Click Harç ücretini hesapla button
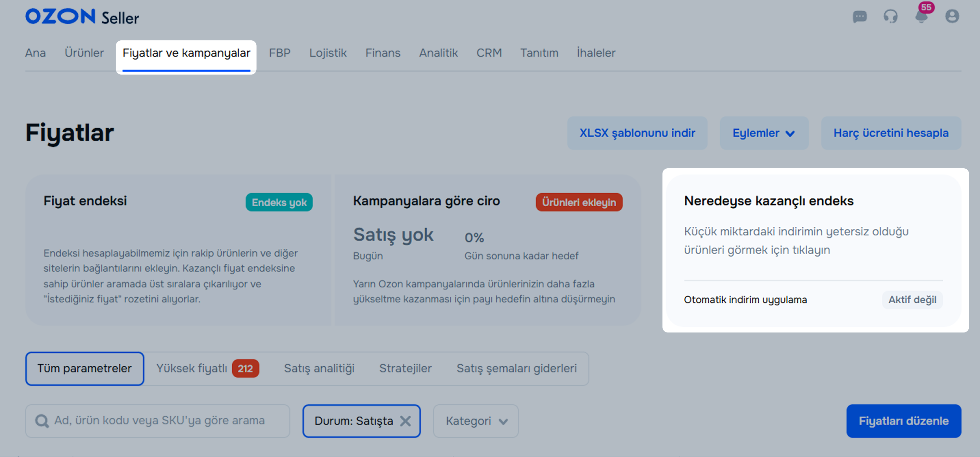980x457 pixels. (891, 133)
